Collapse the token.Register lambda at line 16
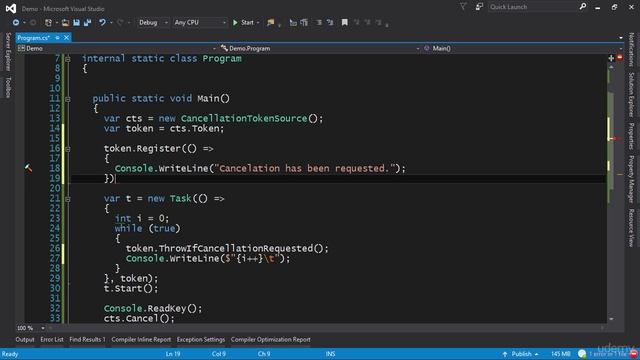Viewport: 640px width, 360px height. click(x=68, y=149)
